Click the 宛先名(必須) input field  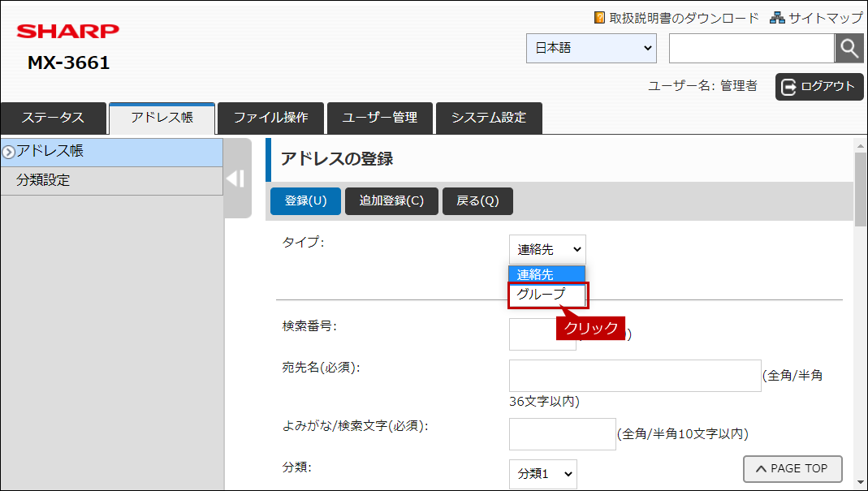[635, 376]
